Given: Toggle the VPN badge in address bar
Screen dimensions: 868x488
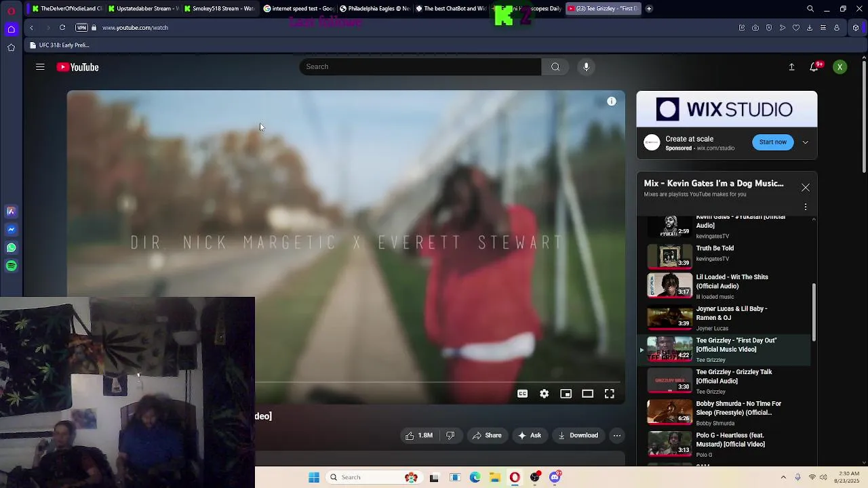Looking at the screenshot, I should click(x=82, y=28).
